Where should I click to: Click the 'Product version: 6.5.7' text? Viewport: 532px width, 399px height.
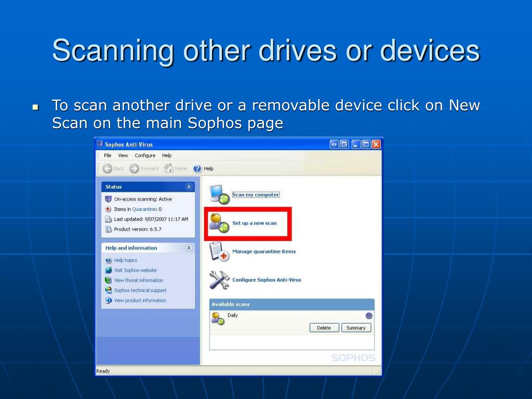[x=138, y=229]
